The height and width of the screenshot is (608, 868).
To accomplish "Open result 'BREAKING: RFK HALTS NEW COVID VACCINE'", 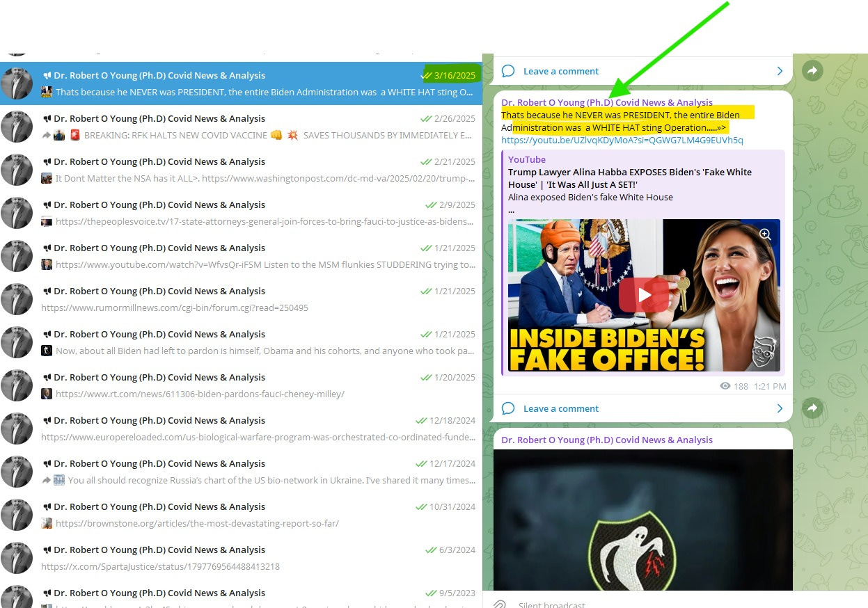I will coord(241,127).
